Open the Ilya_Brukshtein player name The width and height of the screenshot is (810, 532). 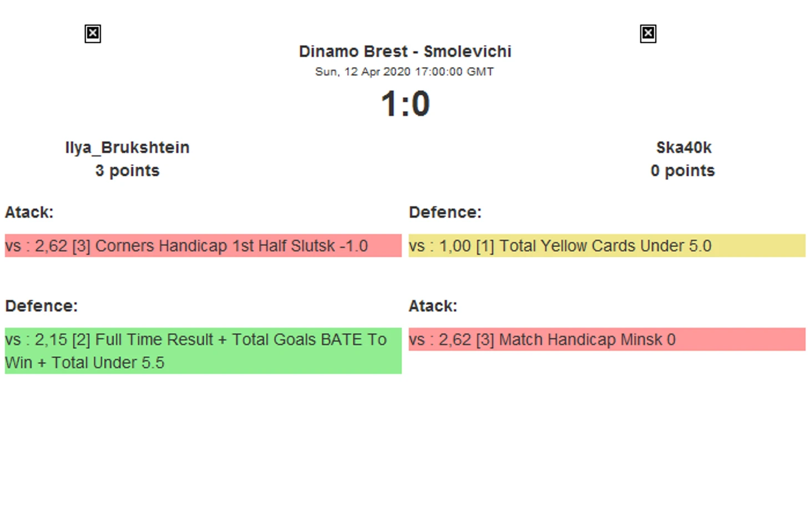[127, 148]
